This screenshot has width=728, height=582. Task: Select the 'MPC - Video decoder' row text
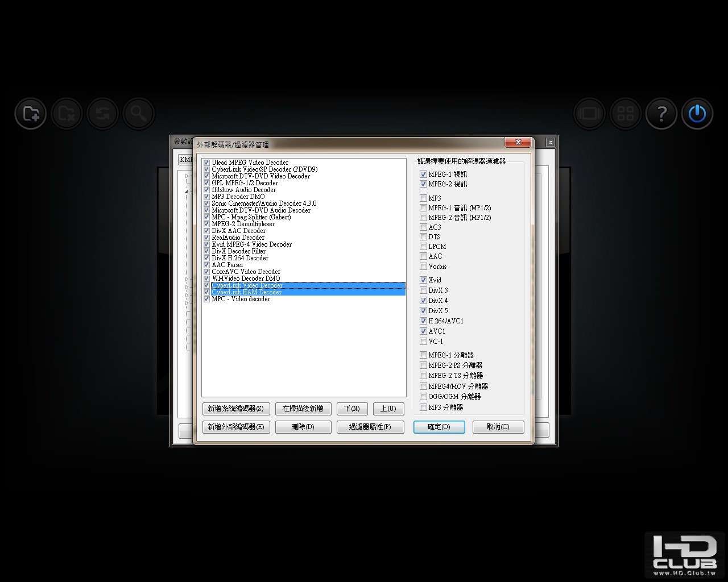click(241, 299)
